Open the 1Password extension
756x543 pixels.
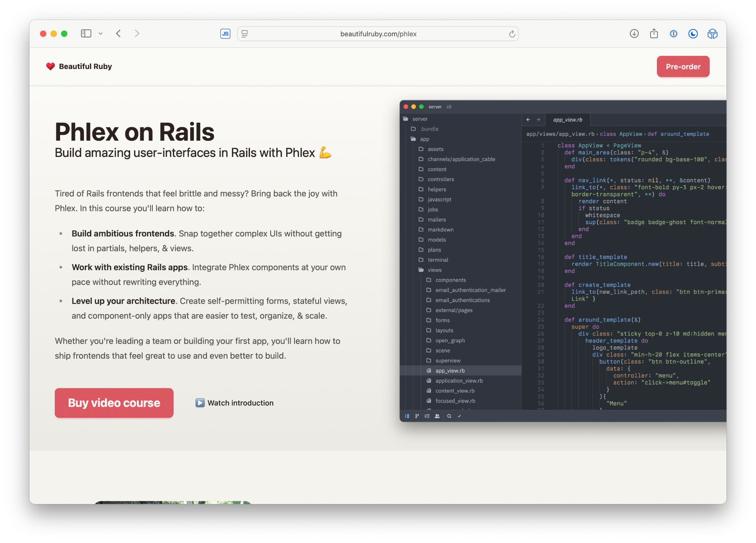point(673,34)
